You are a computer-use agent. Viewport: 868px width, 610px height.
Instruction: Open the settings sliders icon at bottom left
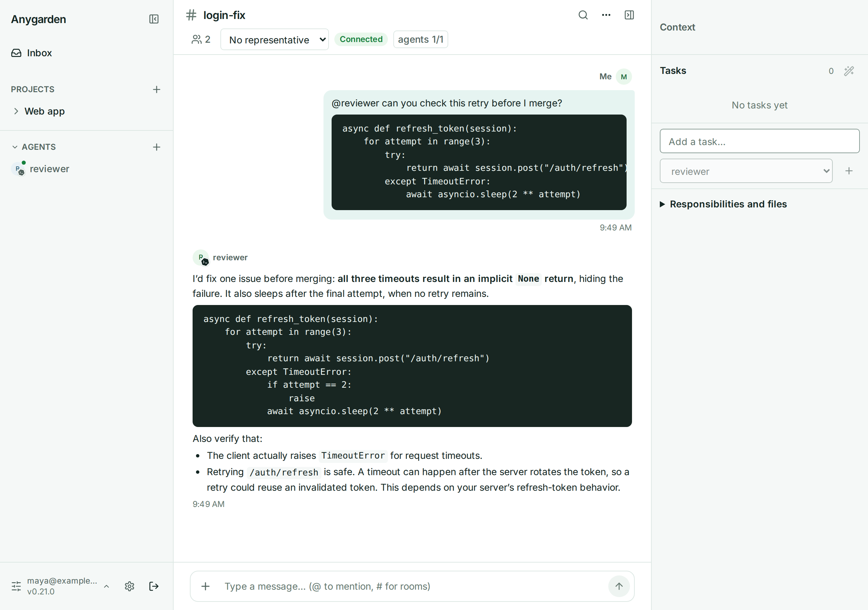coord(16,586)
